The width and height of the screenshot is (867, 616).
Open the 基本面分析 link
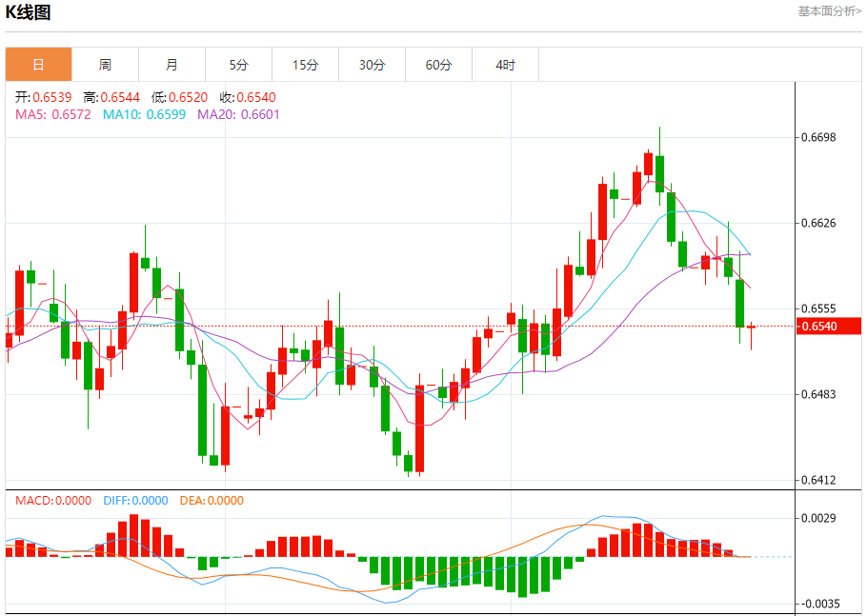point(830,11)
